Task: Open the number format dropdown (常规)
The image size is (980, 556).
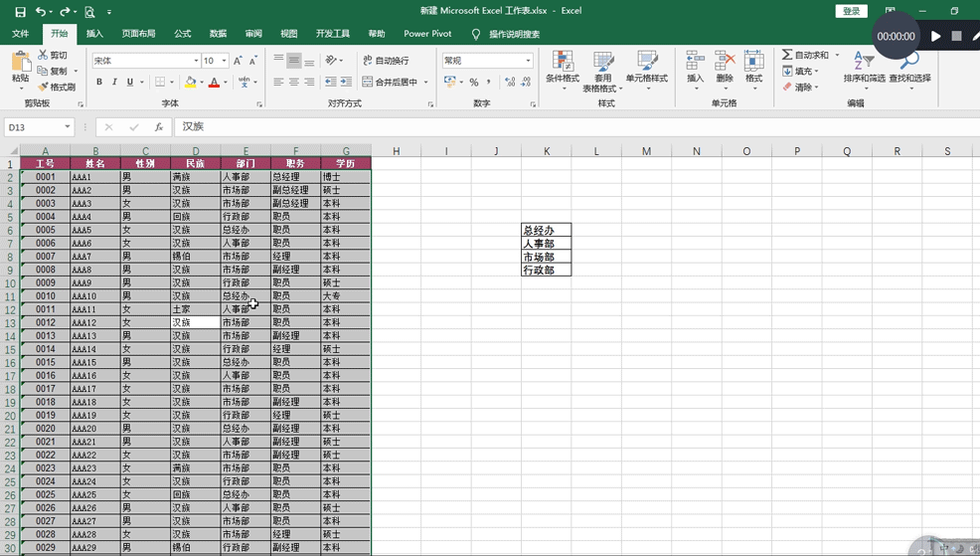Action: coord(529,61)
